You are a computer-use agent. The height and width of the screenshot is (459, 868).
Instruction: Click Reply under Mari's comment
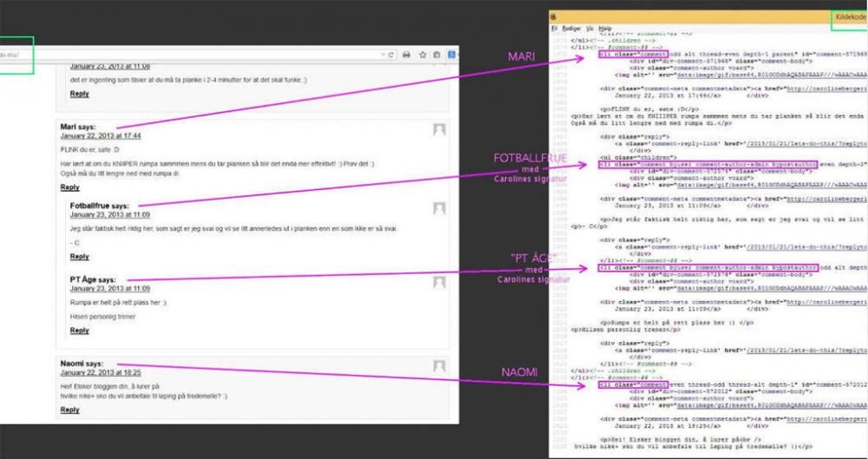coord(69,187)
